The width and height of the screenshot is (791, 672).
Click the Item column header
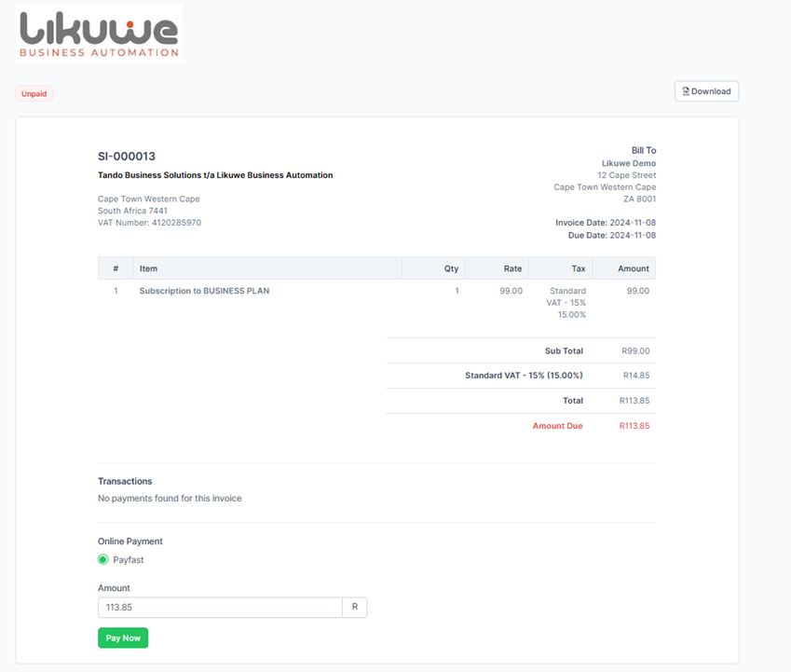coord(148,268)
